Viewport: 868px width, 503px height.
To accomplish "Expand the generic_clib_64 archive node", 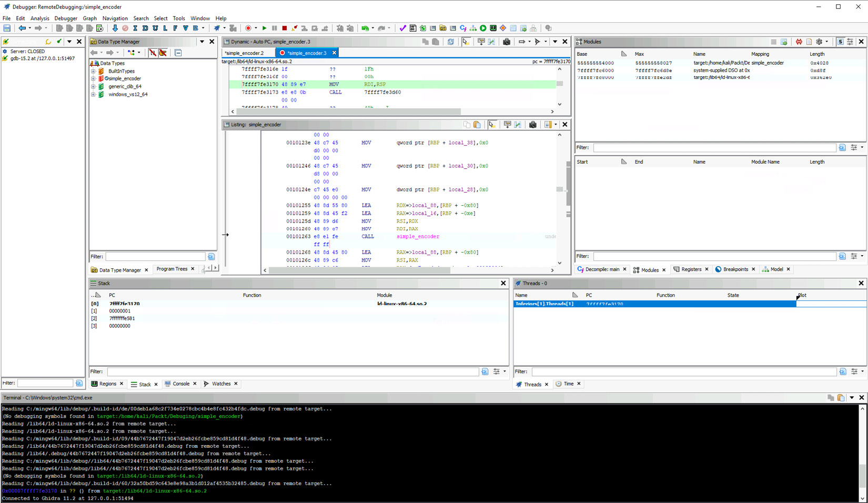I will tap(94, 86).
